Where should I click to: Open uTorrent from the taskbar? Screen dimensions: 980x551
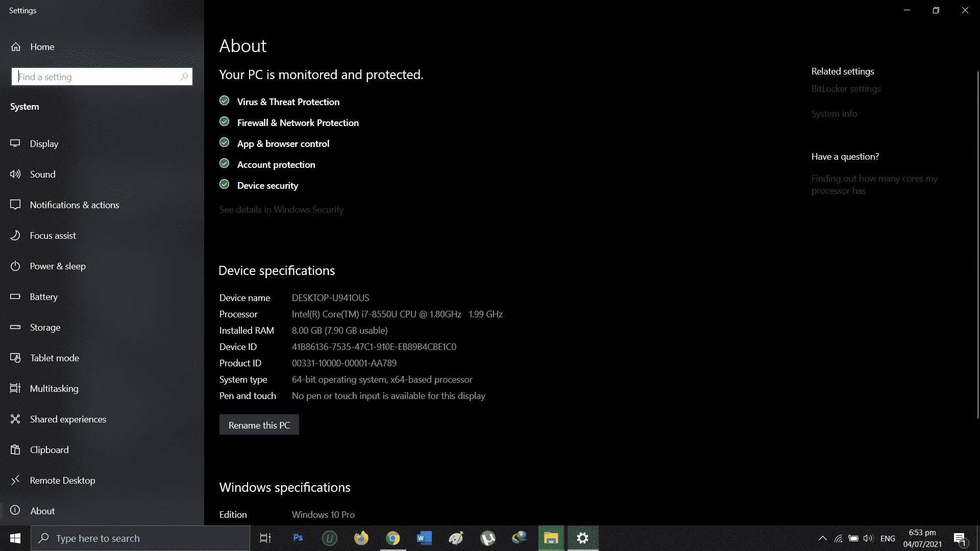pyautogui.click(x=488, y=538)
